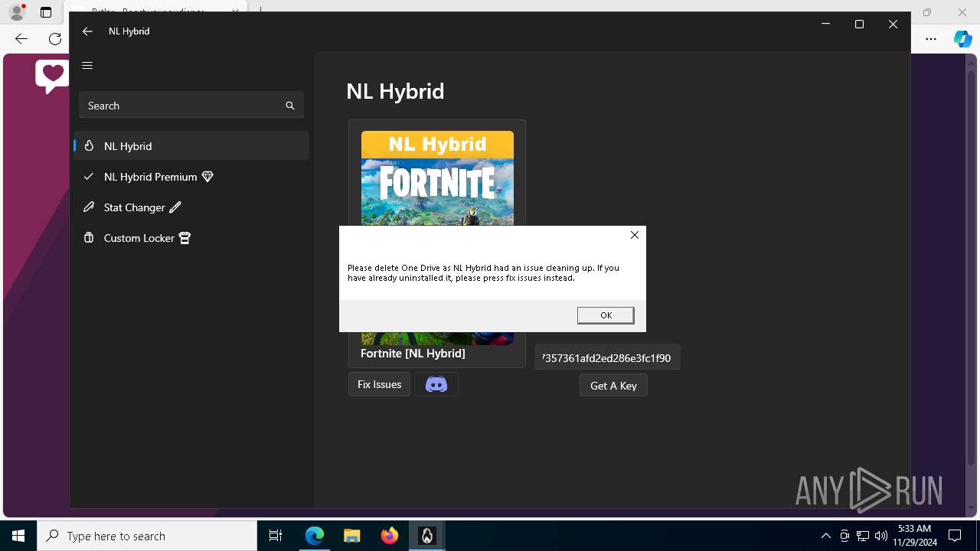Screen dimensions: 980x551
Task: Click the taskbar search box
Action: pos(147,536)
